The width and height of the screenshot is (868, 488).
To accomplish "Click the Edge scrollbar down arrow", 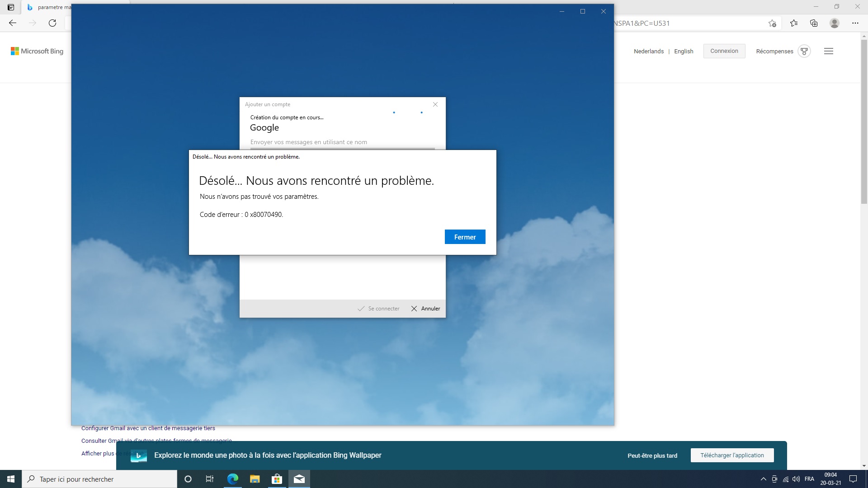I will coord(864,466).
